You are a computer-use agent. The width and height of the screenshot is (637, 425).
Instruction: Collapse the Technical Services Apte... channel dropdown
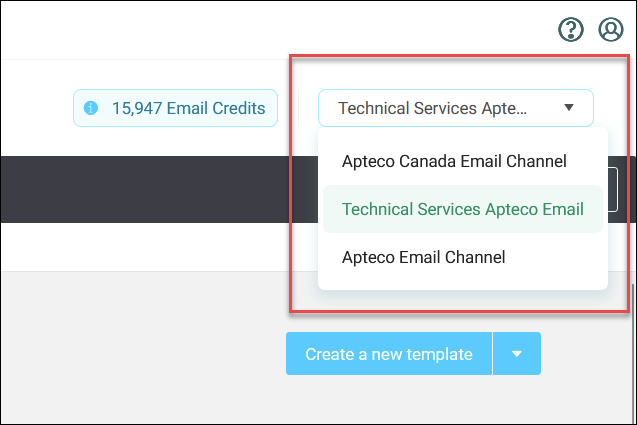[x=456, y=108]
